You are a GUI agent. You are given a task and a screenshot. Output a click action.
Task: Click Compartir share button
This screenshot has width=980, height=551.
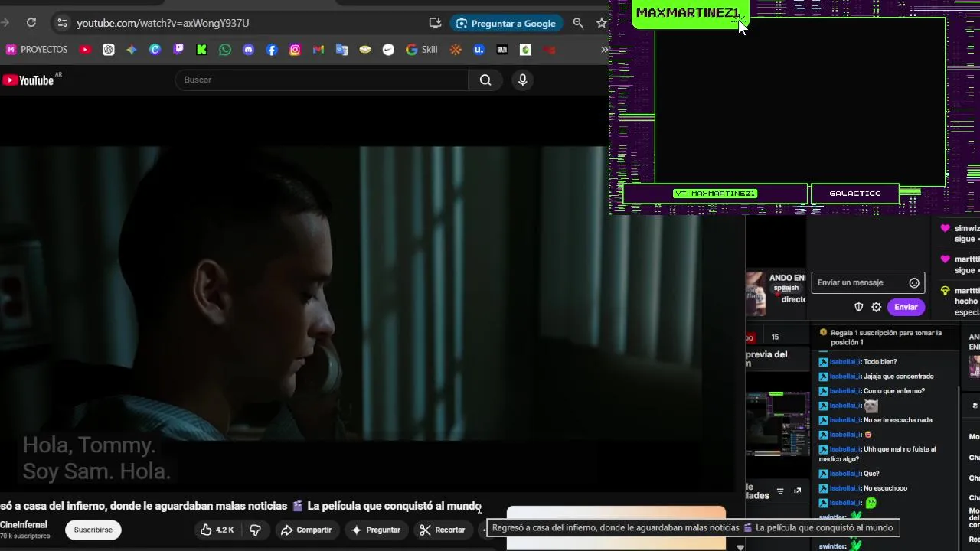306,530
